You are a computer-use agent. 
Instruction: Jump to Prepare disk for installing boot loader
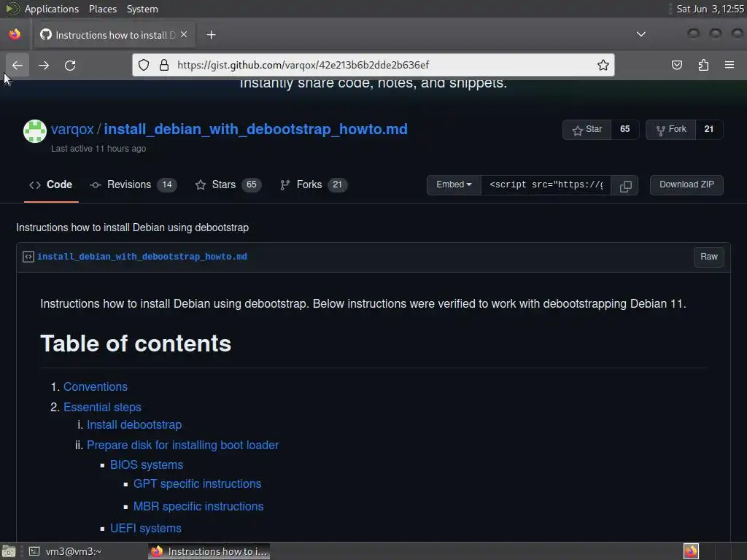(x=182, y=446)
